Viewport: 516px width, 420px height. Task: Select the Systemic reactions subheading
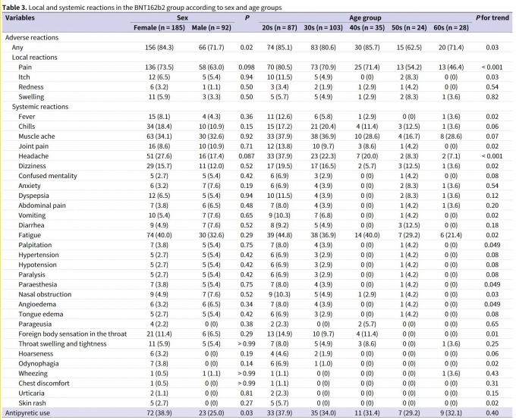40,106
